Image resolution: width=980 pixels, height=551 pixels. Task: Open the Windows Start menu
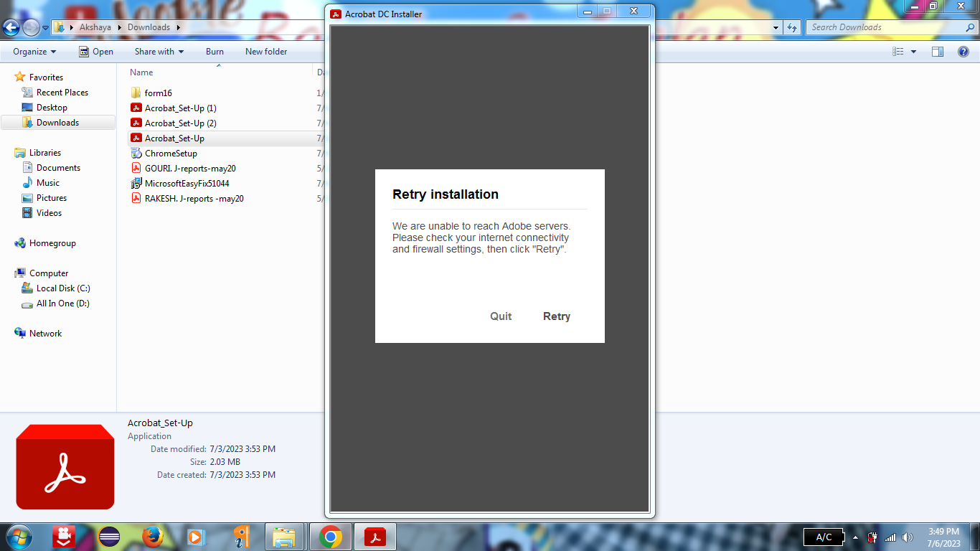coord(17,537)
